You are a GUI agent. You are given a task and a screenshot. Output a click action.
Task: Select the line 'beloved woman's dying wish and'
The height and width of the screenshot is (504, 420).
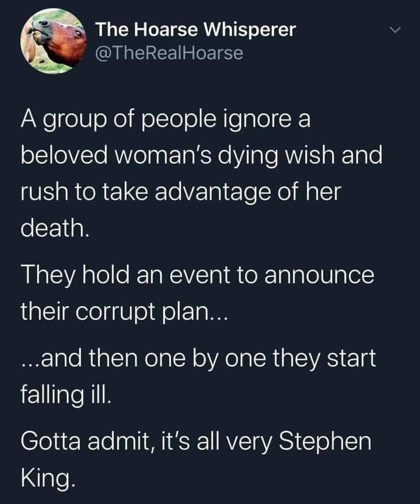coord(202,155)
